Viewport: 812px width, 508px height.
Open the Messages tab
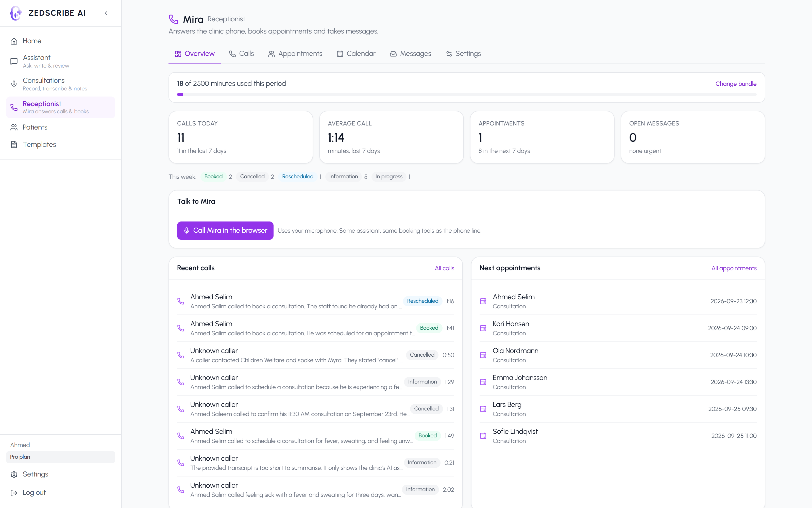pyautogui.click(x=410, y=54)
